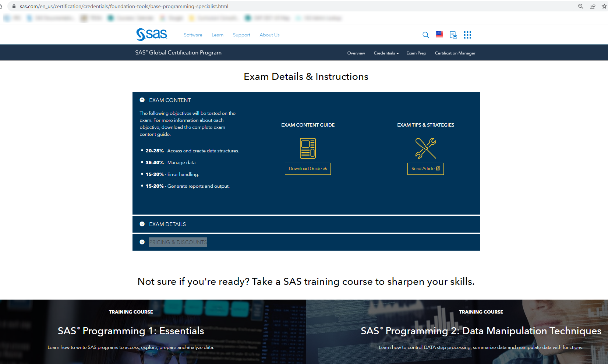Open site search via the magnifier icon
This screenshot has width=608, height=364.
(425, 35)
